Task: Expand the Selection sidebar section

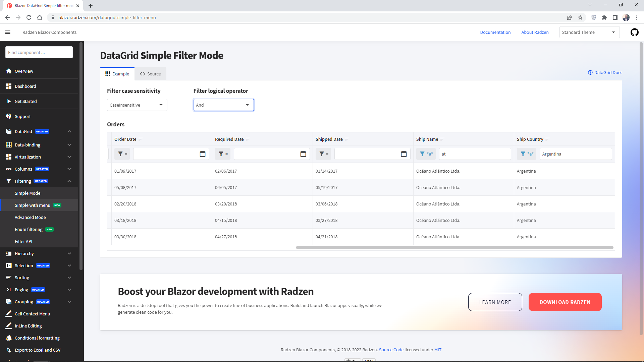Action: 69,265
